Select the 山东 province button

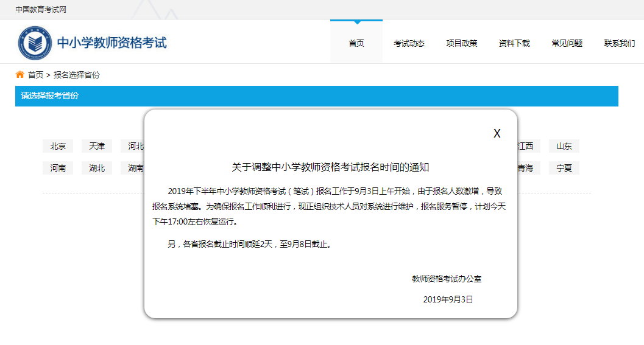click(564, 146)
